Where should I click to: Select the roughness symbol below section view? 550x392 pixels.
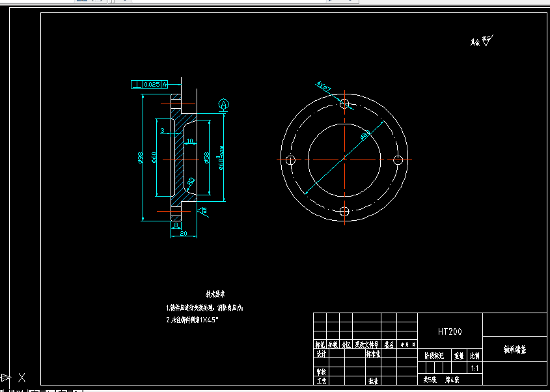click(x=202, y=211)
